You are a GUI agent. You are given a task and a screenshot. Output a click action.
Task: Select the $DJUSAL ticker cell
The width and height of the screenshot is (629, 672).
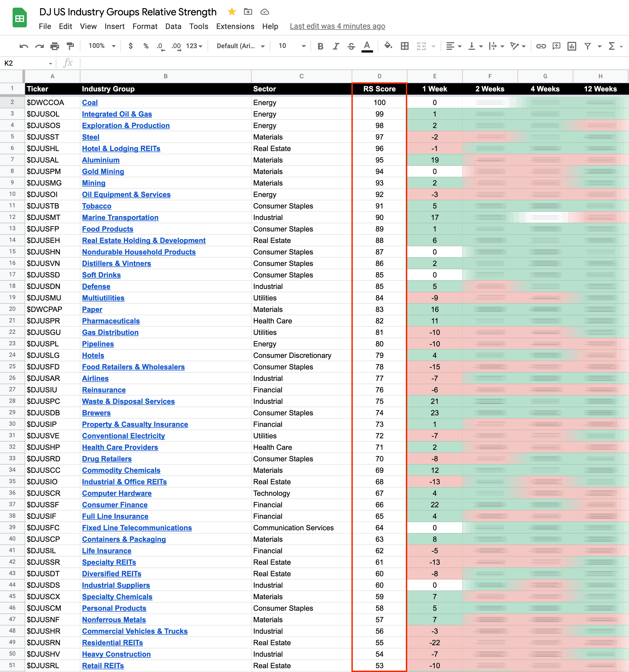(52, 160)
